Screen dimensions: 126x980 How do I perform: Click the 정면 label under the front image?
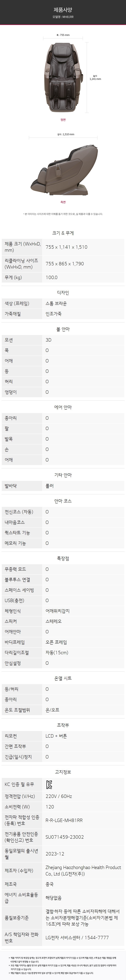pos(63,120)
